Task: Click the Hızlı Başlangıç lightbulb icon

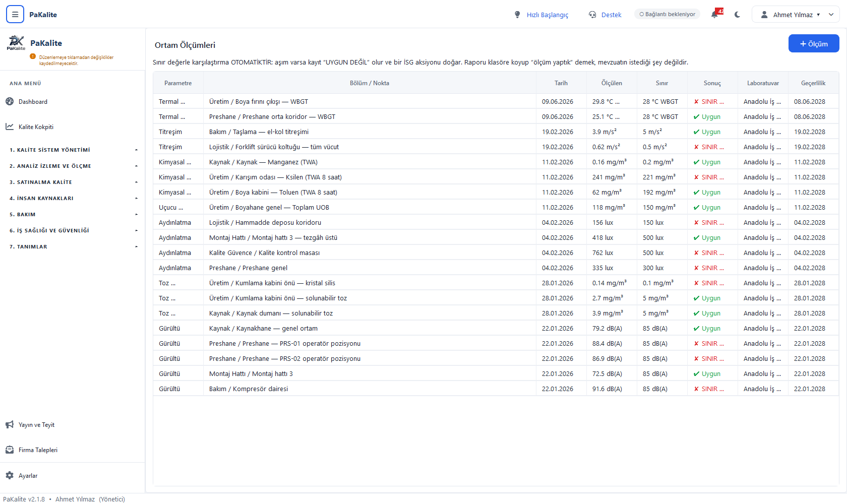Action: (x=517, y=15)
